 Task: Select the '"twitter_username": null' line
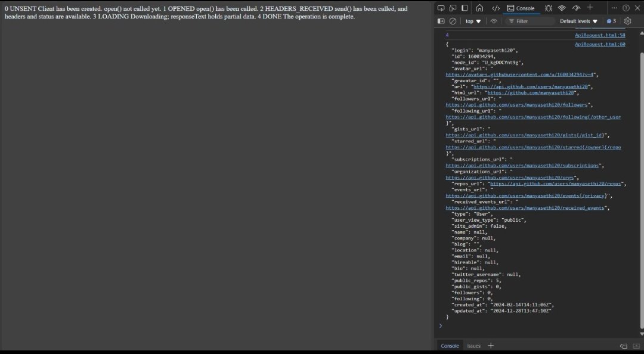(x=487, y=274)
